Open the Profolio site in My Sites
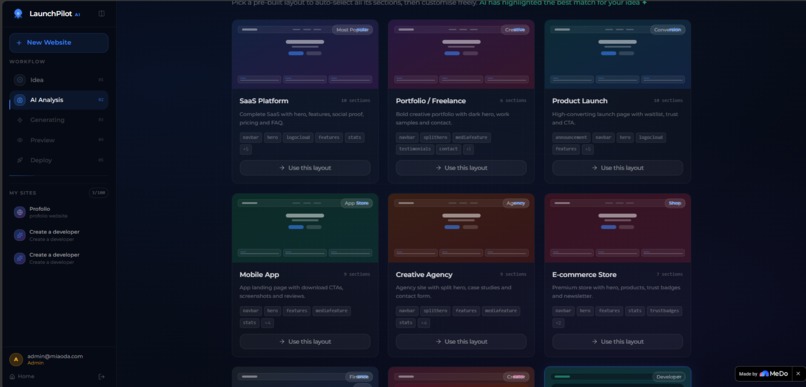Screen dimensions: 806x387 click(x=59, y=212)
